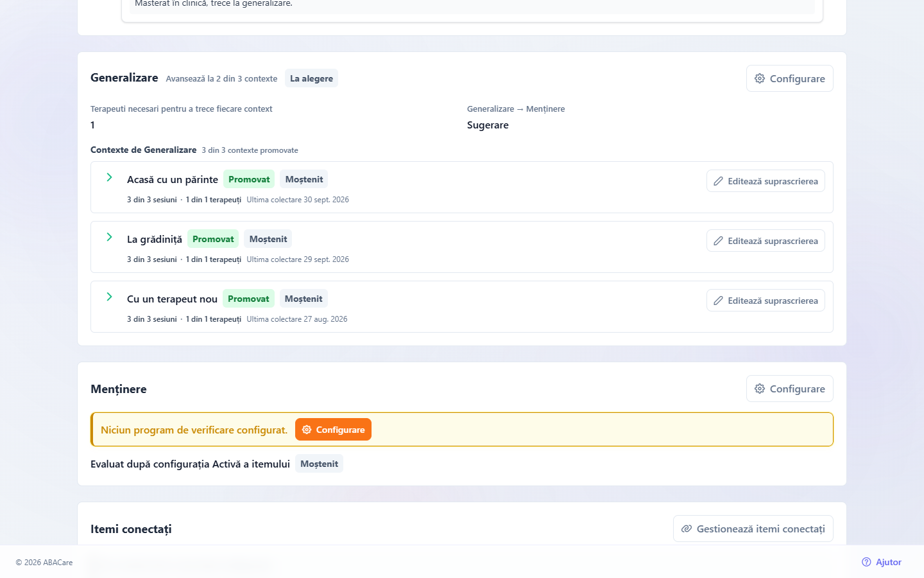The image size is (924, 578).
Task: Edit override for La grădiniță
Action: coord(766,241)
